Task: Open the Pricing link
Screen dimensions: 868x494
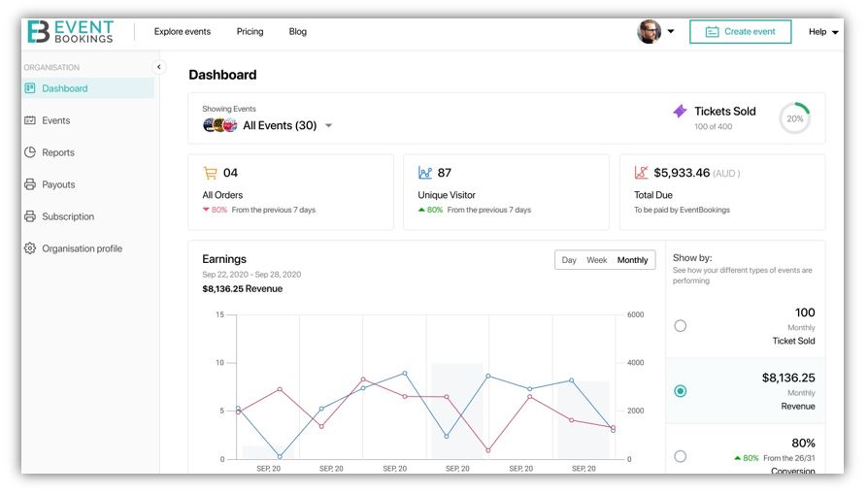Action: (x=250, y=32)
